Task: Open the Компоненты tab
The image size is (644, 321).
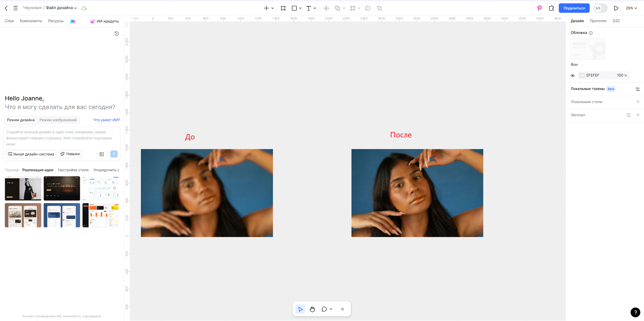Action: click(31, 21)
